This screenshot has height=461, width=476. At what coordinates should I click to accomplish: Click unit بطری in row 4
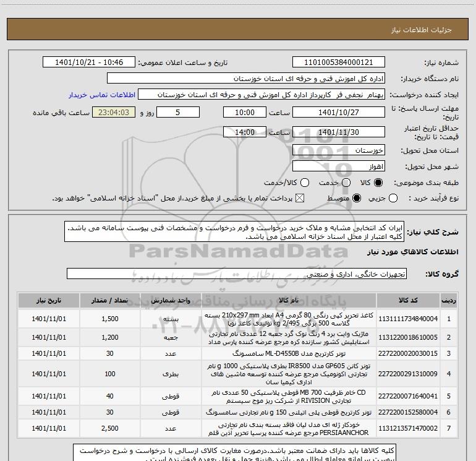[x=171, y=374]
